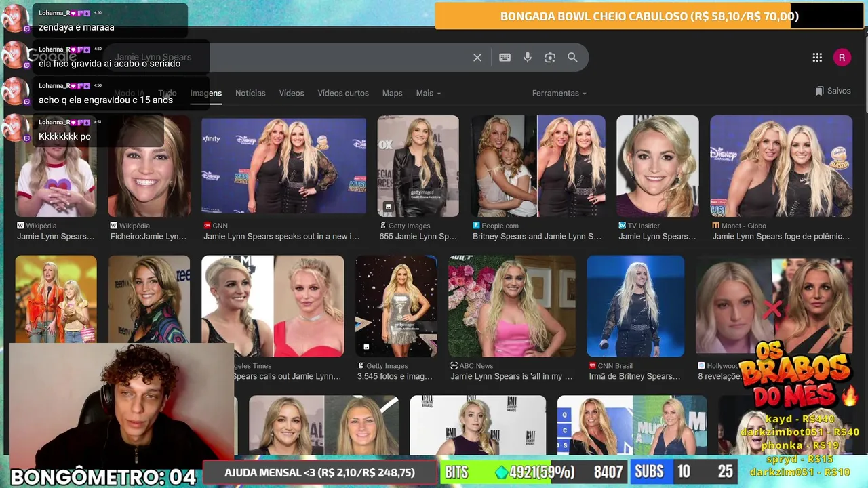
Task: Open the Getty Images 655 Jamie Lynn Spears thumbnail
Action: (418, 166)
